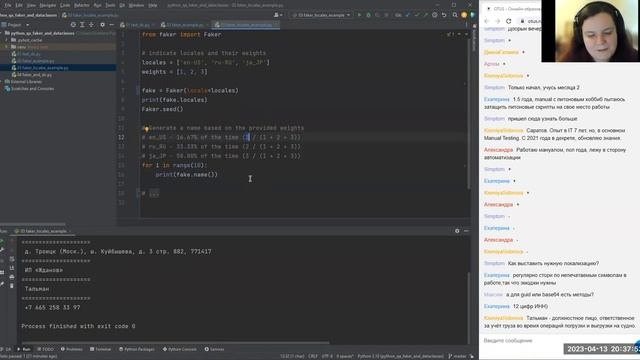This screenshot has width=640, height=360.
Task: Open Git history clock icon
Action: pyautogui.click(x=435, y=15)
